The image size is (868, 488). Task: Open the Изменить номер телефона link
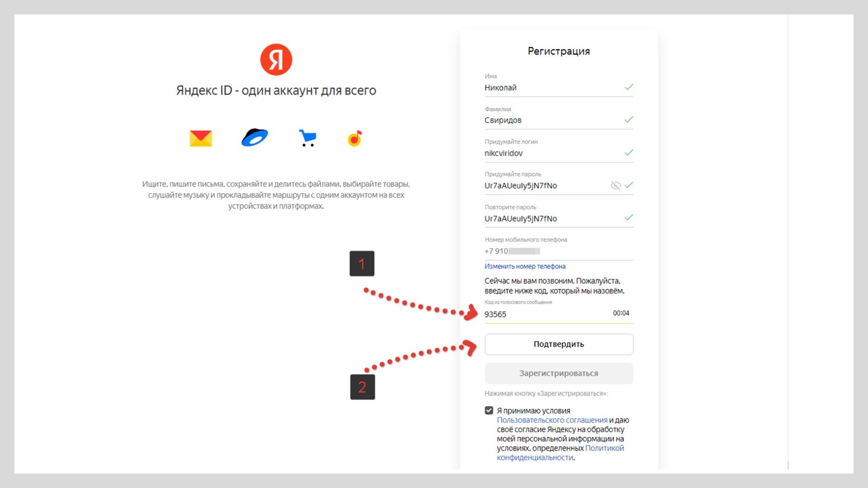tap(525, 267)
